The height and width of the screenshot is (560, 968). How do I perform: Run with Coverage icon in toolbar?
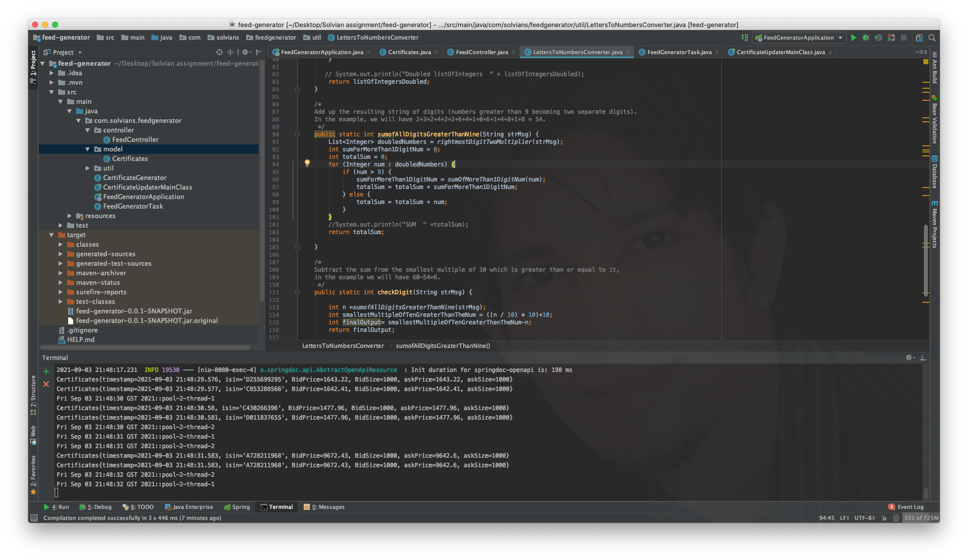[x=878, y=38]
